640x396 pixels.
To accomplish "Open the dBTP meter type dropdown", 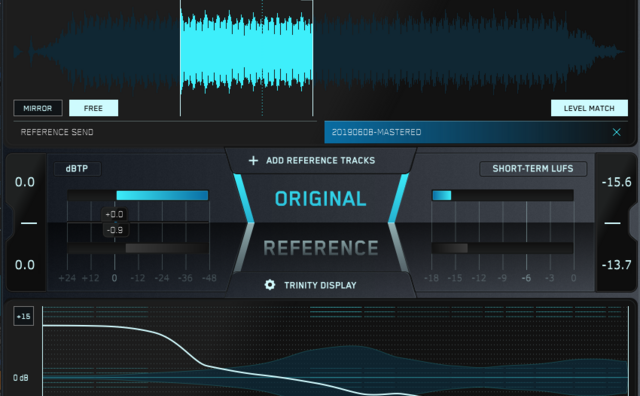I will click(77, 169).
